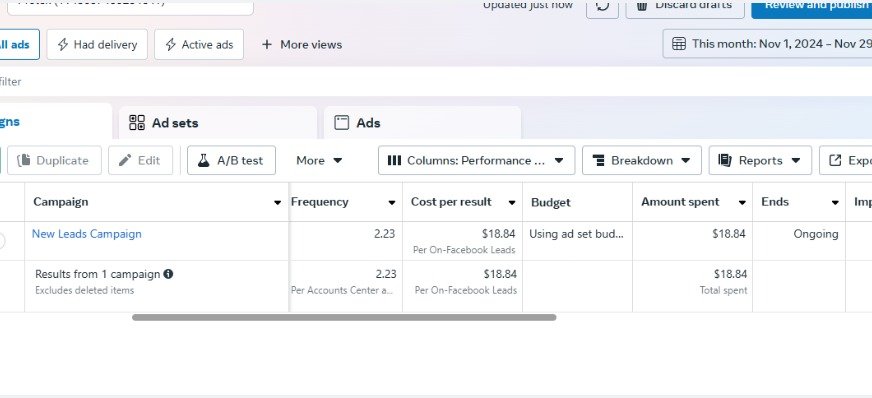This screenshot has height=398, width=872.
Task: Open the Columns: Performance dropdown
Action: pyautogui.click(x=477, y=160)
